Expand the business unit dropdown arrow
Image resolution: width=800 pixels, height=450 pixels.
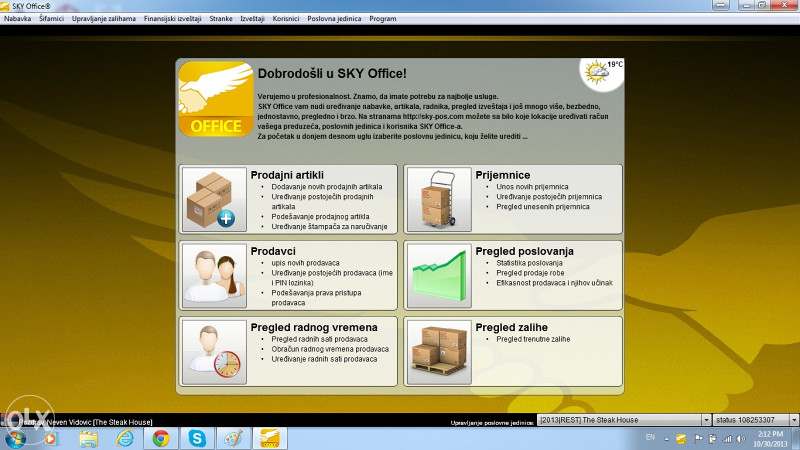706,420
